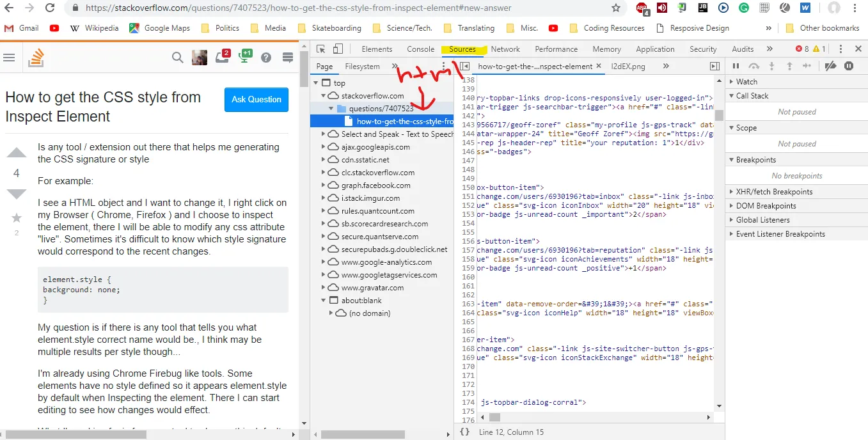Favorite the question with star
Screen dimensions: 868x440
pos(17,218)
